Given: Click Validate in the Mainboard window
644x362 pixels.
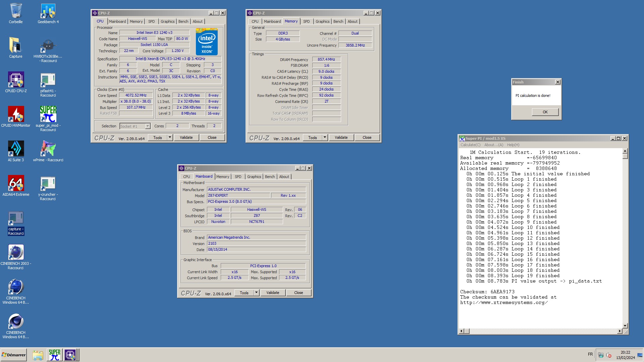Looking at the screenshot, I should pyautogui.click(x=273, y=293).
